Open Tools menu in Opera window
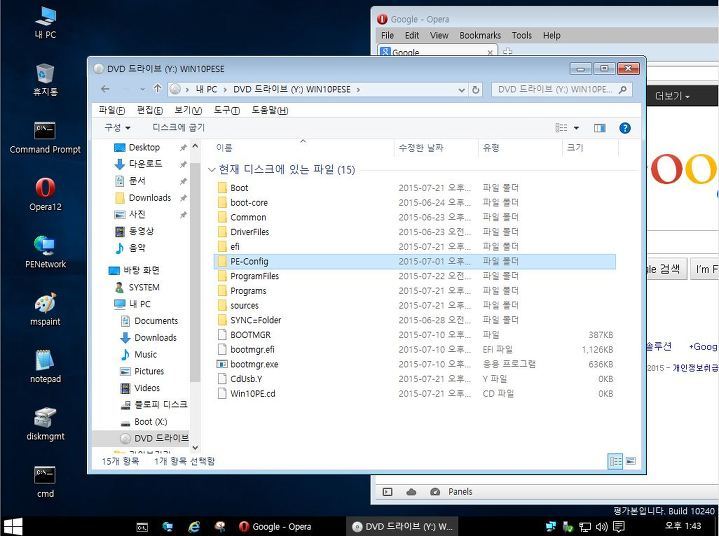This screenshot has width=719, height=536. coord(521,35)
